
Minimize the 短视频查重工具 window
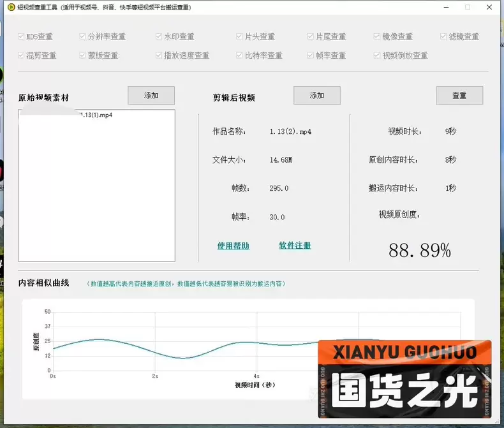click(446, 7)
